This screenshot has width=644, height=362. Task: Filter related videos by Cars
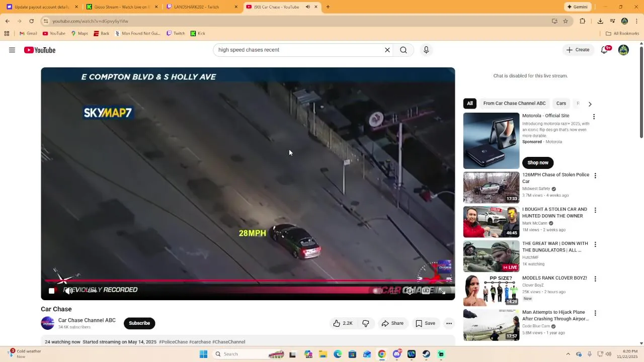point(561,104)
